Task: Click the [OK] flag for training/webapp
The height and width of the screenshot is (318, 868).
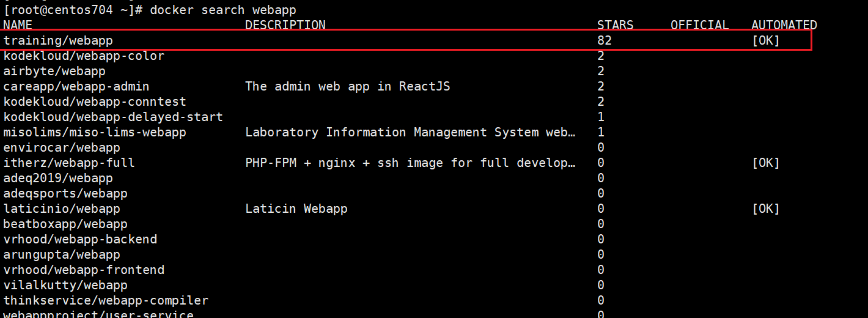Action: coord(766,41)
